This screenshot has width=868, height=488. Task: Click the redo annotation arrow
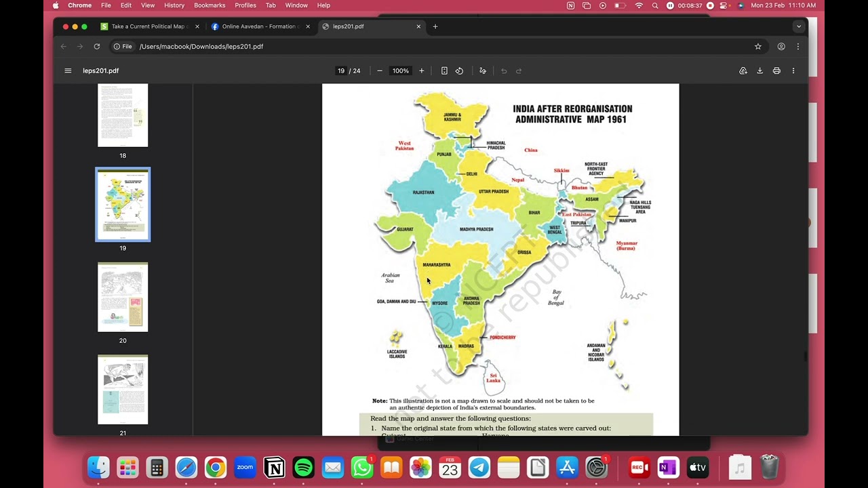pos(519,70)
